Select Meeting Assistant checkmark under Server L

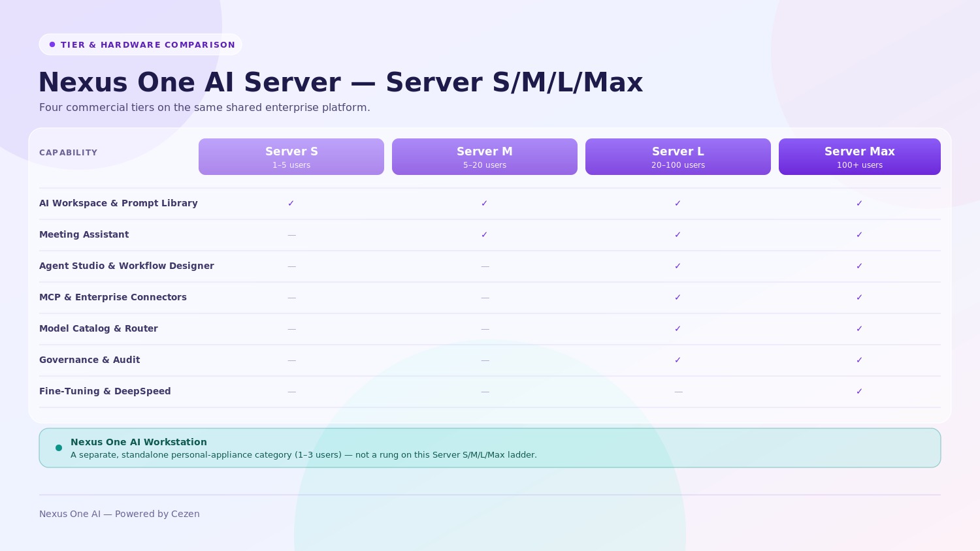pos(678,234)
